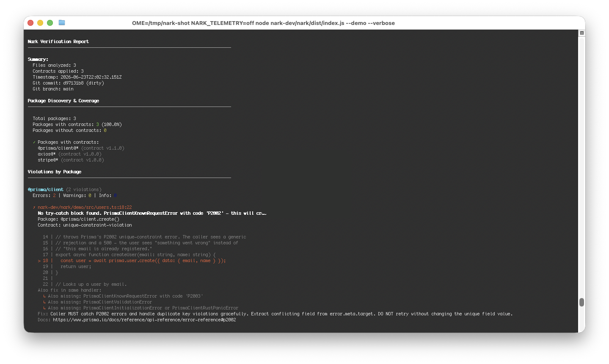This screenshot has height=364, width=609.
Task: Click the 'Errors: 2 | Warnings: 0' line
Action: click(74, 195)
